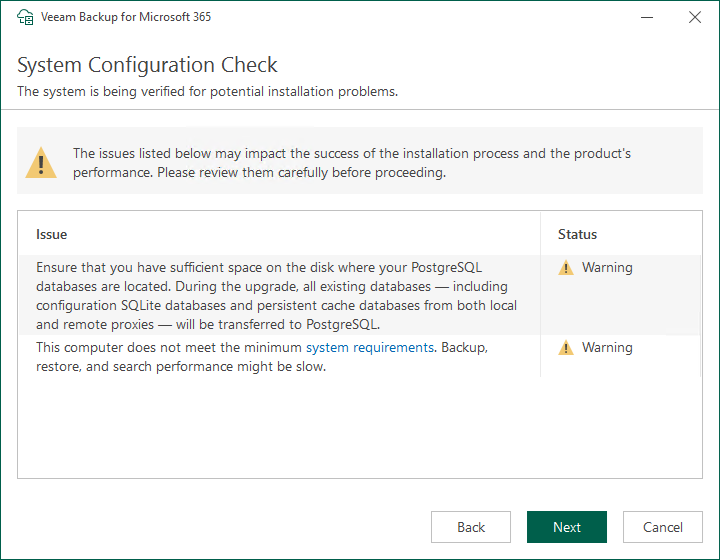Click the Warning status text of PostgreSQL issue
The height and width of the screenshot is (560, 720).
tap(607, 268)
